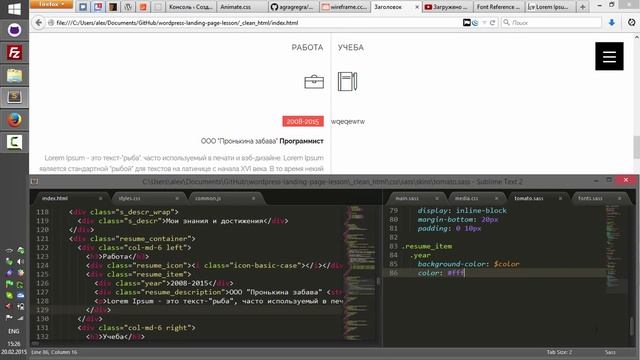The width and height of the screenshot is (640, 360).
Task: Open the YouTube Загружено tab
Action: [x=447, y=7]
